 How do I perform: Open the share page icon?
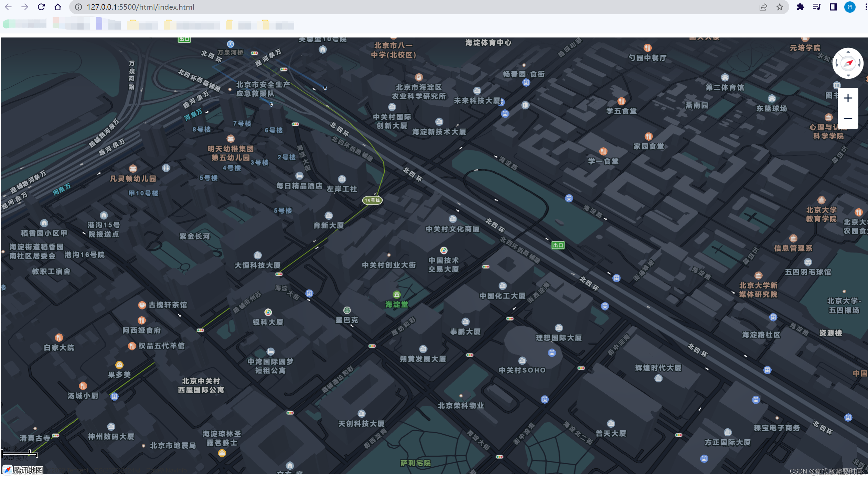(x=763, y=7)
